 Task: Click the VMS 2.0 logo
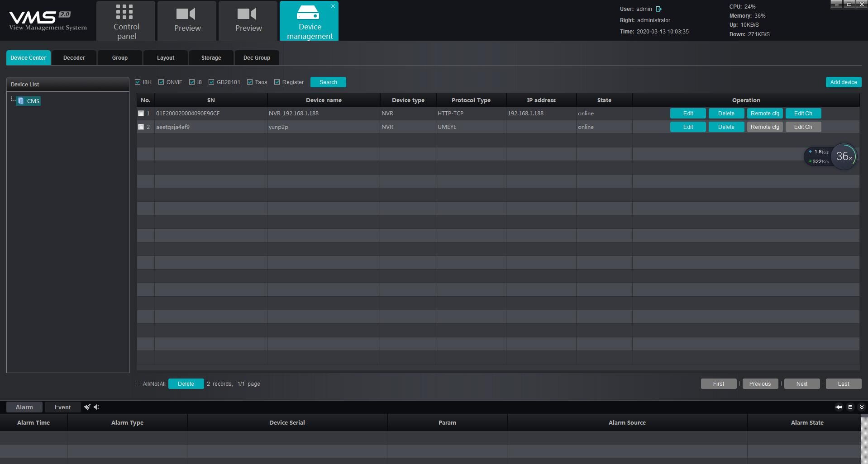[x=48, y=21]
